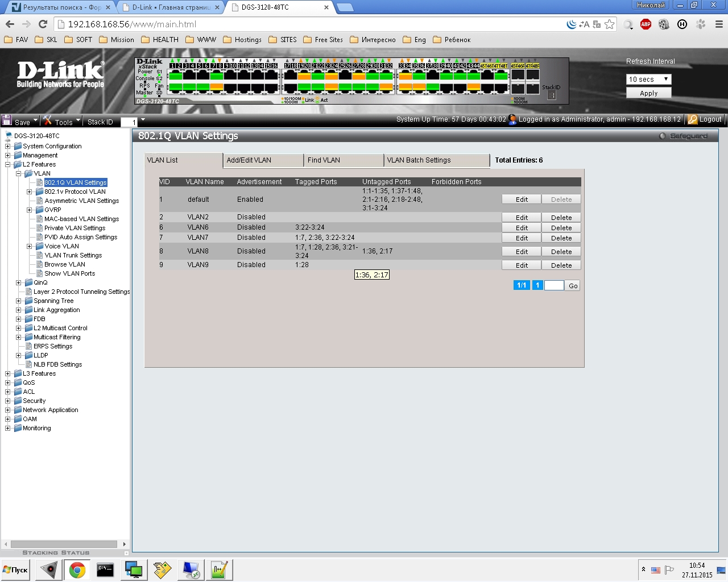This screenshot has width=728, height=582.
Task: Switch to the Find VLAN tab
Action: point(344,160)
